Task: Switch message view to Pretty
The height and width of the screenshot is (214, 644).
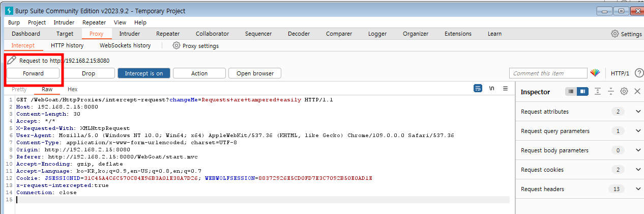Action: point(19,89)
